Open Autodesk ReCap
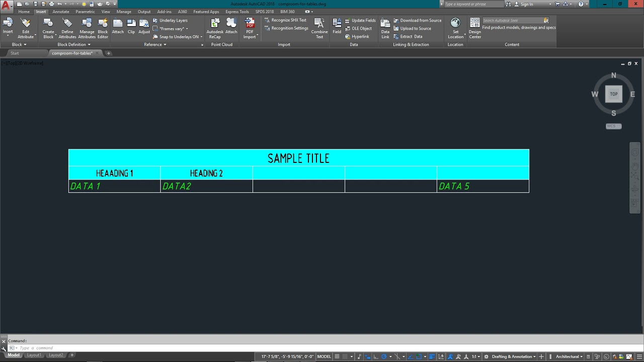This screenshot has width=644, height=362. point(215,28)
